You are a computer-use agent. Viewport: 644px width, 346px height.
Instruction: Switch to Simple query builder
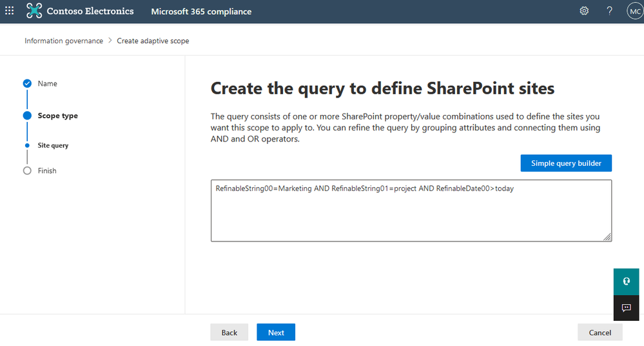click(x=566, y=163)
